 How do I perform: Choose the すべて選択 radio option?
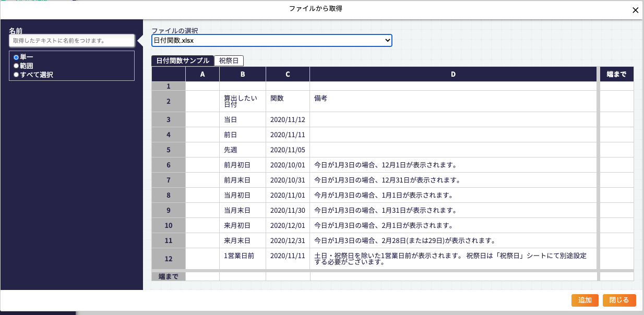click(16, 75)
